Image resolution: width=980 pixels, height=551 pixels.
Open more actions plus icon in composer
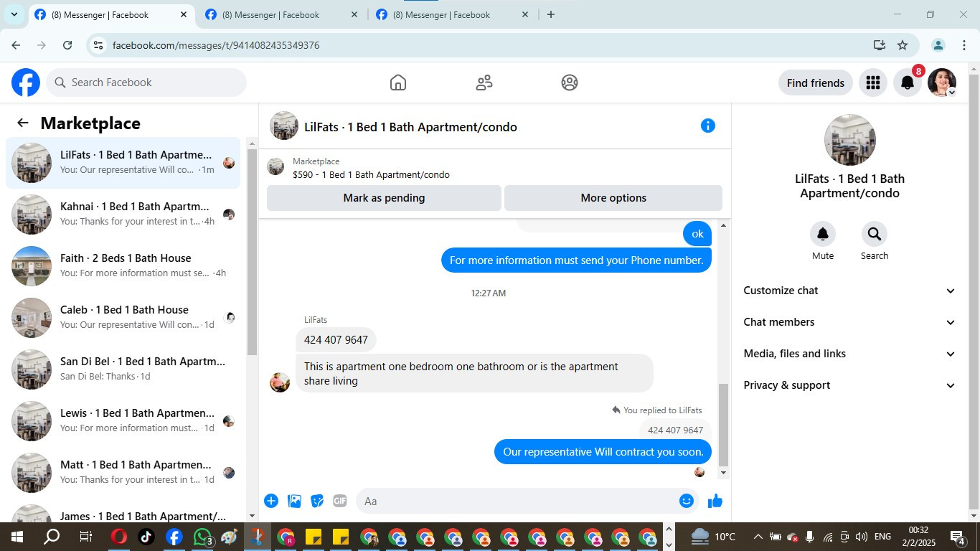[271, 501]
